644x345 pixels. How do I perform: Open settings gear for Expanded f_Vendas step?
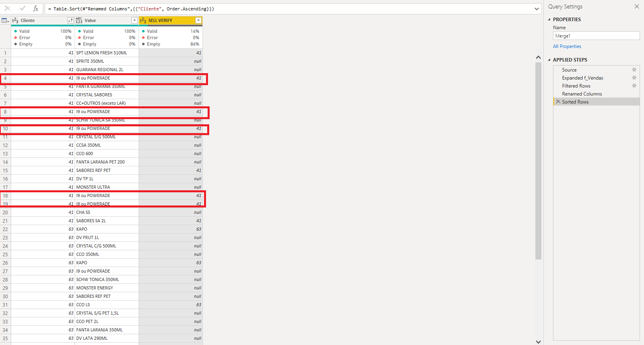tap(634, 78)
